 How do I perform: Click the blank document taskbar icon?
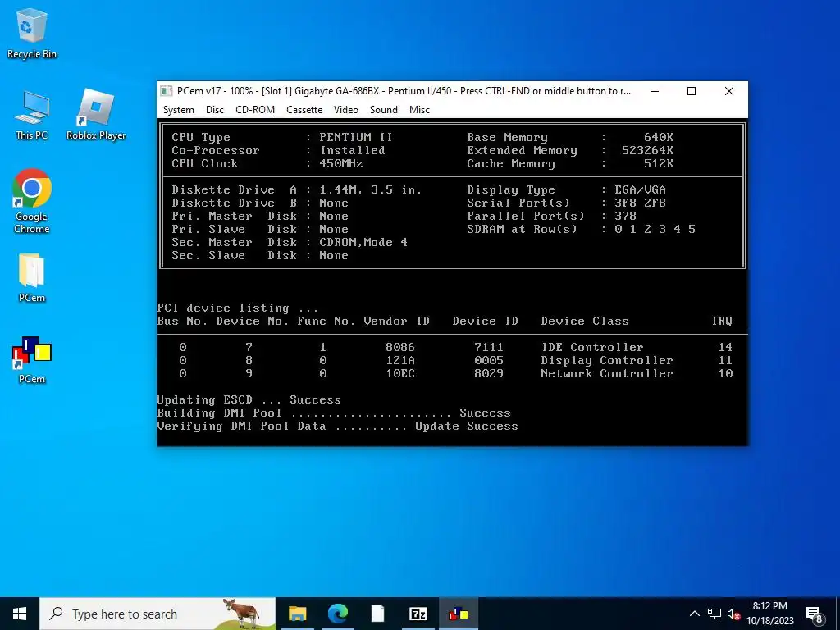377,614
